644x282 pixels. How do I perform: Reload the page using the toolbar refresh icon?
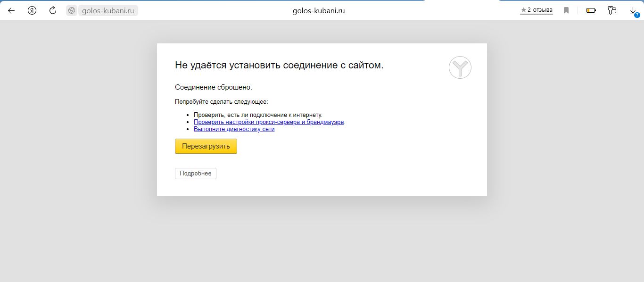click(53, 10)
